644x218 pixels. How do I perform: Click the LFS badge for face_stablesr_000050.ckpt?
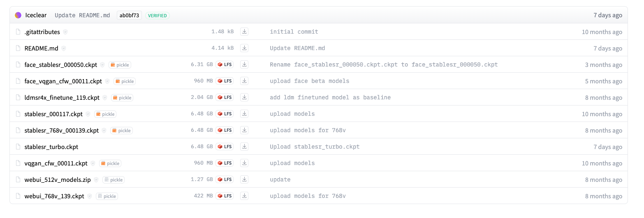click(x=225, y=64)
